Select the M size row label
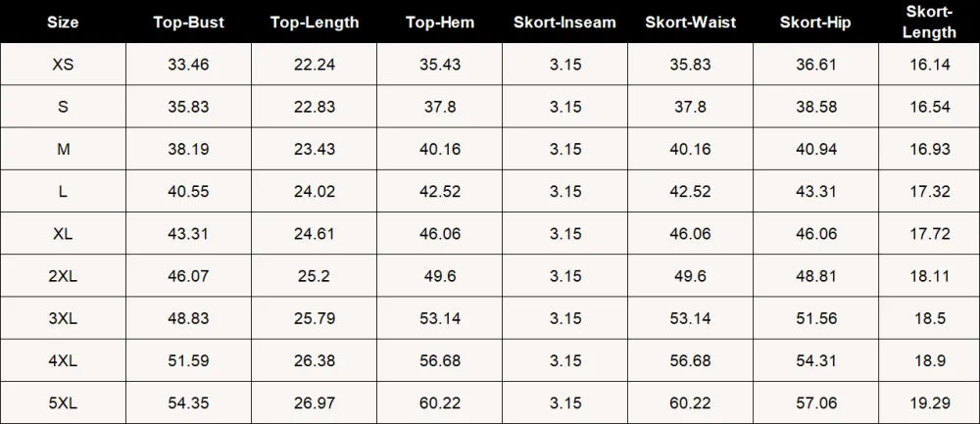This screenshot has width=980, height=424. [x=63, y=149]
